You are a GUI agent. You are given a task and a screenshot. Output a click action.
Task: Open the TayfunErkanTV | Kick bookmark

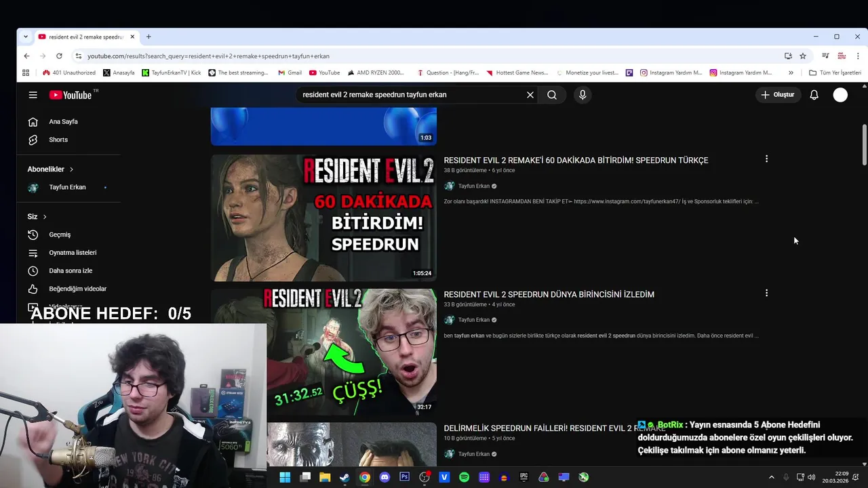point(171,73)
